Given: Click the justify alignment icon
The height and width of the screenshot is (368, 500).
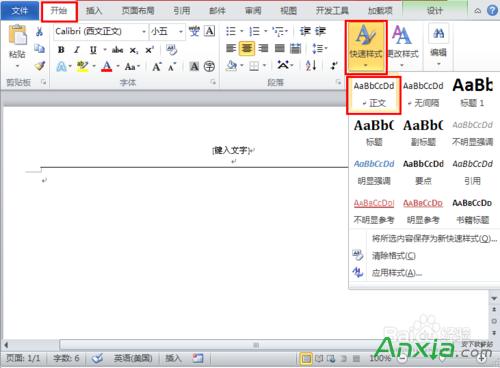Looking at the screenshot, I should click(x=280, y=49).
